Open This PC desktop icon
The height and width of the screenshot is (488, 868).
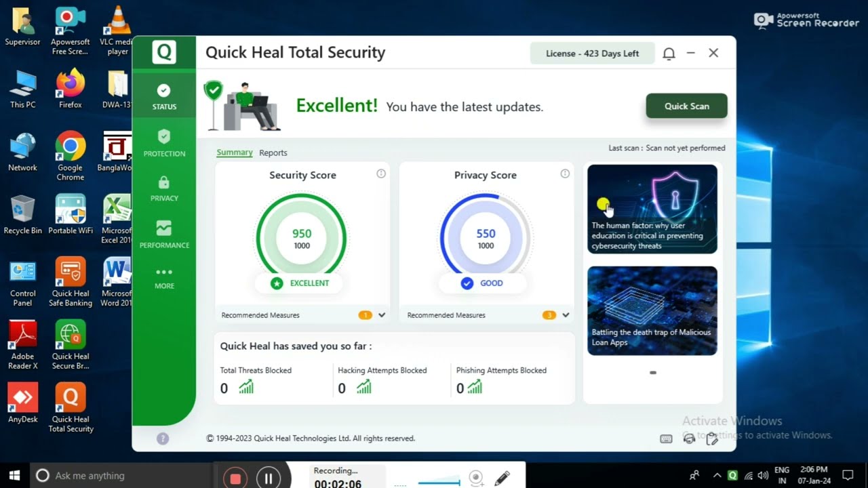pyautogui.click(x=23, y=89)
